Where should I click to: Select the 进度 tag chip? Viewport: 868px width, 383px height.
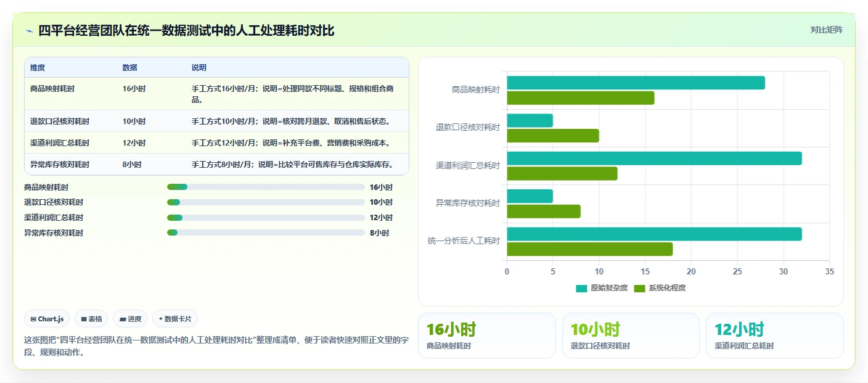click(130, 319)
